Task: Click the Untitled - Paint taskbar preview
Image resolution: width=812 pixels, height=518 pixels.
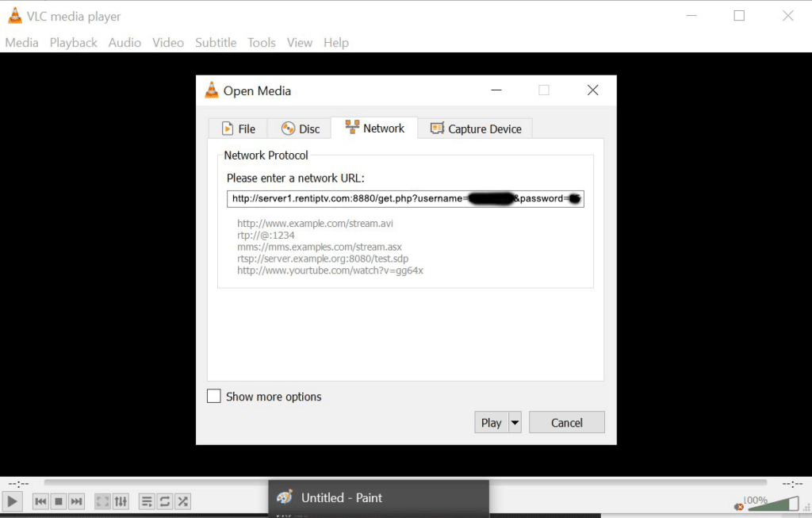Action: coord(378,498)
